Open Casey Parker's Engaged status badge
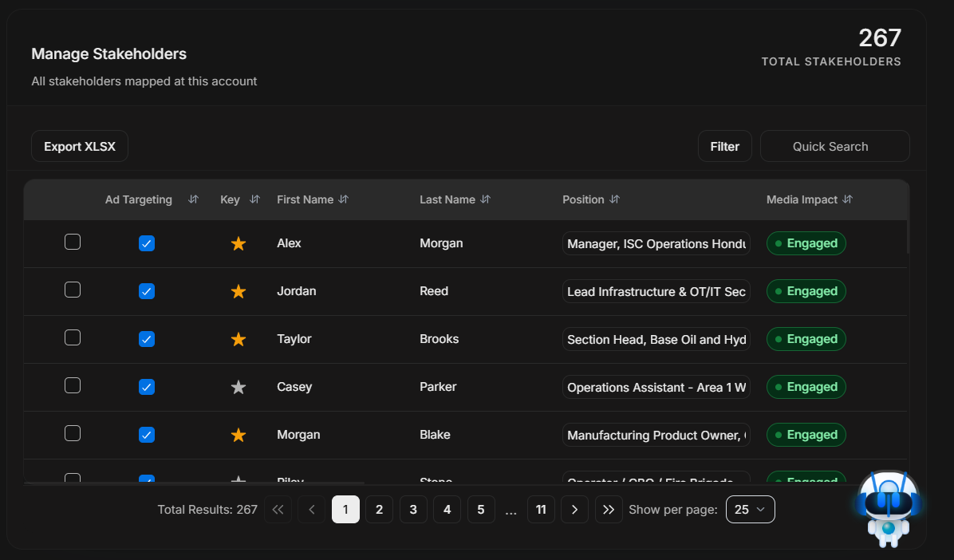954x560 pixels. (x=806, y=387)
